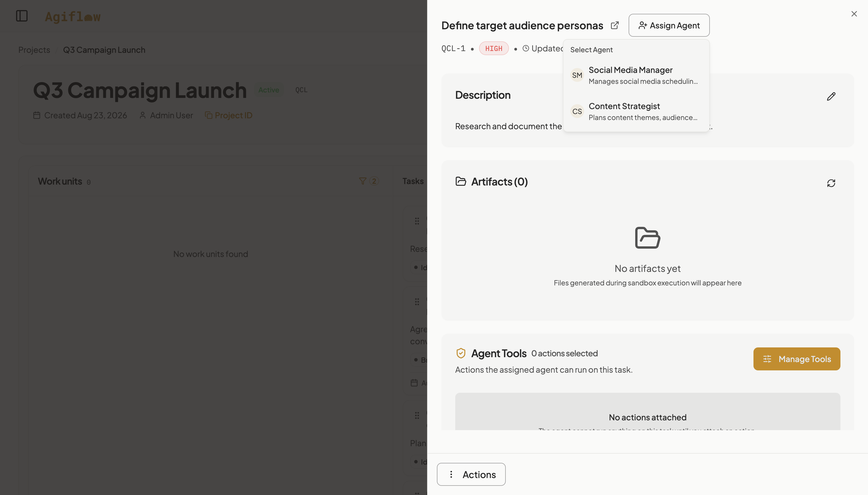This screenshot has height=495, width=868.
Task: Click the QCL project code tag
Action: pyautogui.click(x=301, y=90)
